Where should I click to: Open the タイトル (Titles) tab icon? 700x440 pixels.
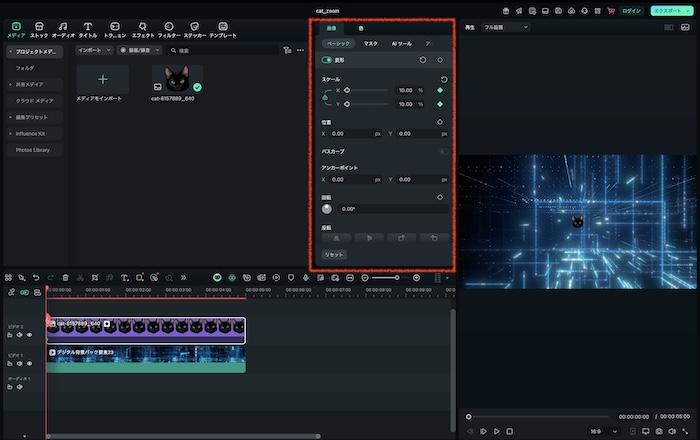click(88, 25)
